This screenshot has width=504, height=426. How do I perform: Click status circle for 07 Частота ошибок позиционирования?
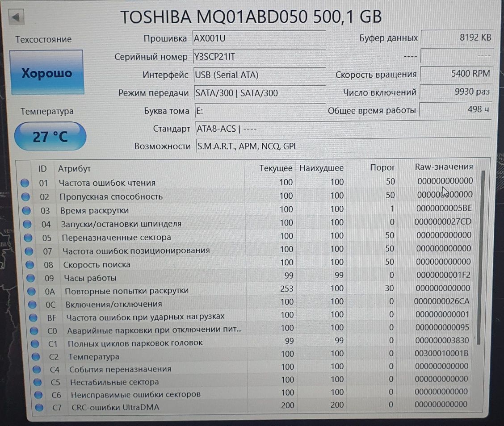[x=29, y=251]
